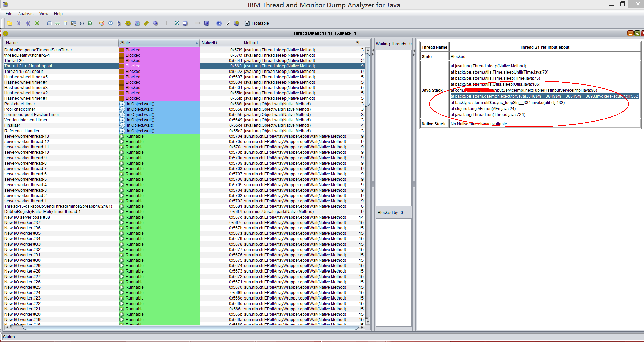Click the gear icon on Thread Detail frame
Image resolution: width=644 pixels, height=342 pixels.
pyautogui.click(x=6, y=33)
